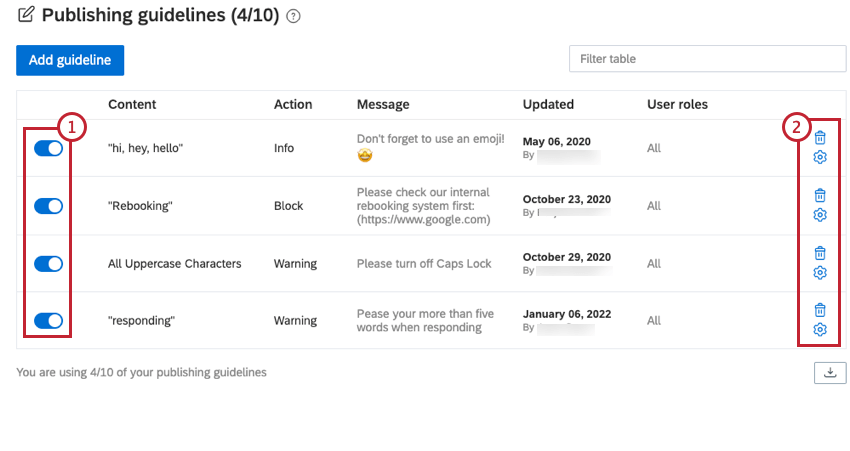Disable the "hi, hey, hello" guideline toggle
Image resolution: width=850 pixels, height=451 pixels.
[x=48, y=149]
